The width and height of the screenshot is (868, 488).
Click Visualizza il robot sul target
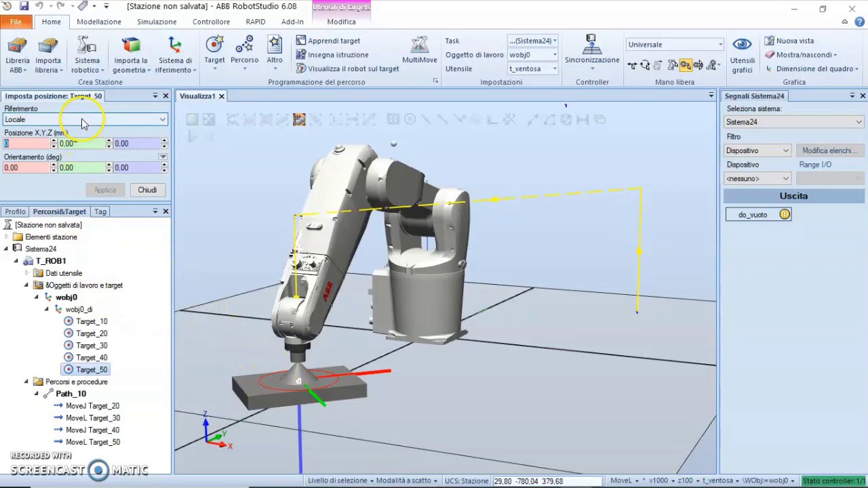pyautogui.click(x=347, y=68)
